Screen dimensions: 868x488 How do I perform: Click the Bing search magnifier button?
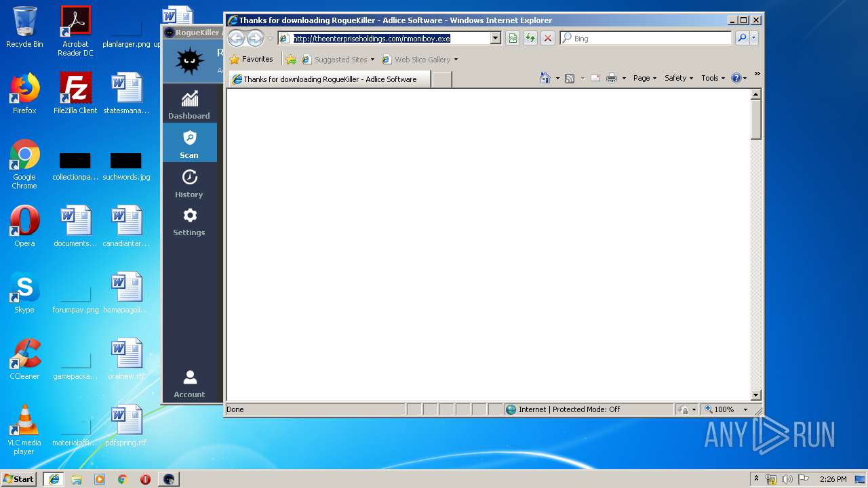click(x=742, y=38)
